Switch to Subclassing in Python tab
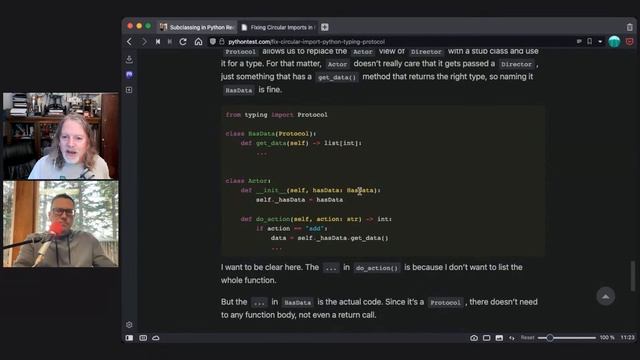The height and width of the screenshot is (360, 640). coord(197,27)
